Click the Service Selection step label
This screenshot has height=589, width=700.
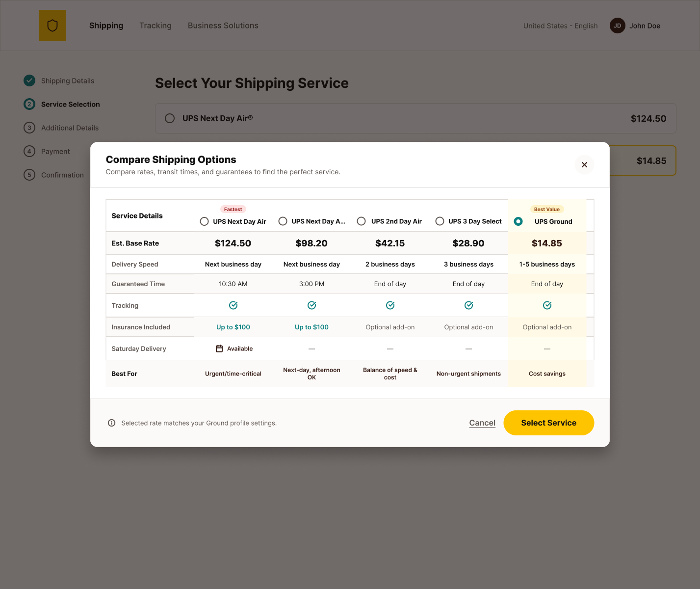click(71, 104)
